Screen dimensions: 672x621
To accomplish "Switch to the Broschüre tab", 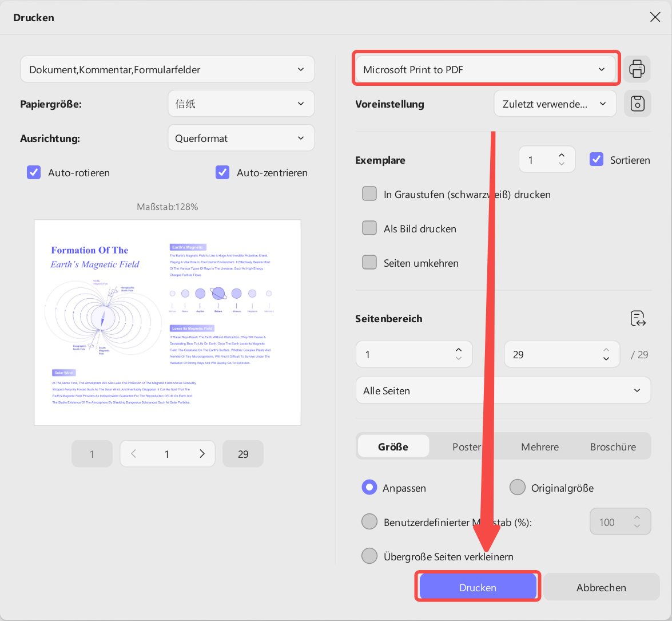I will pyautogui.click(x=613, y=446).
